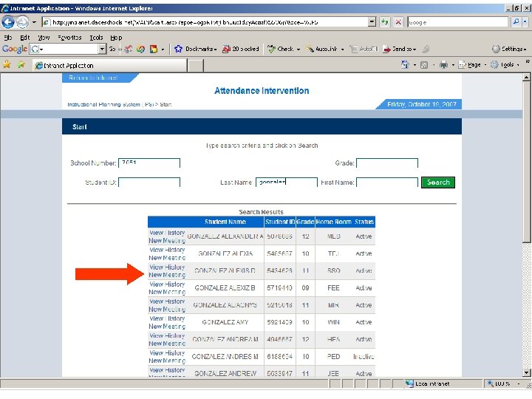Click View History for GONZALEZ AMY
The height and width of the screenshot is (399, 532).
coord(167,318)
